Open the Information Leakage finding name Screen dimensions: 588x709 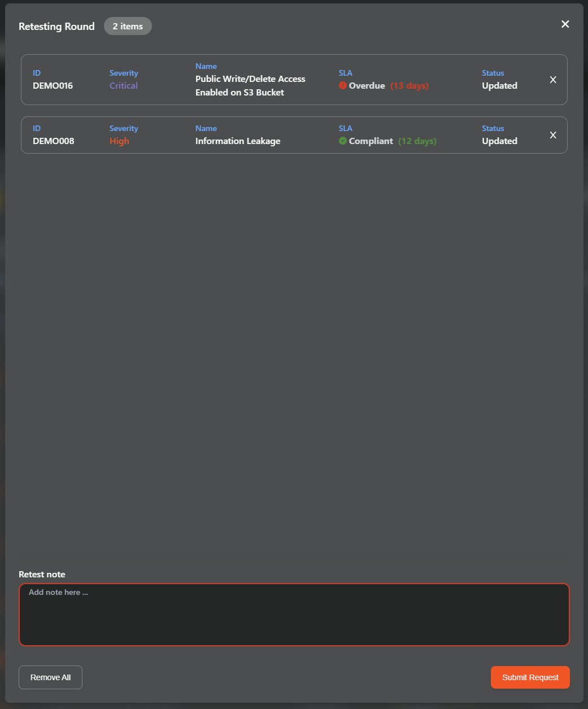pos(238,141)
